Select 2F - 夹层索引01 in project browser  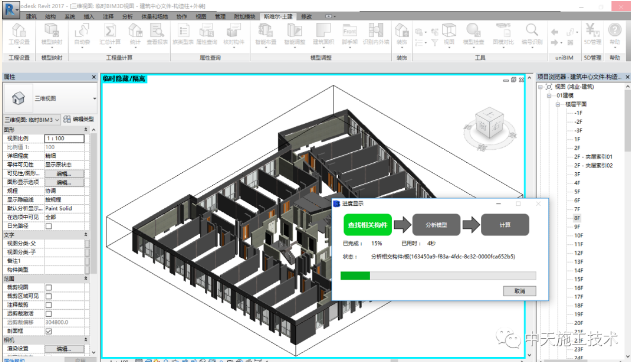pos(593,156)
